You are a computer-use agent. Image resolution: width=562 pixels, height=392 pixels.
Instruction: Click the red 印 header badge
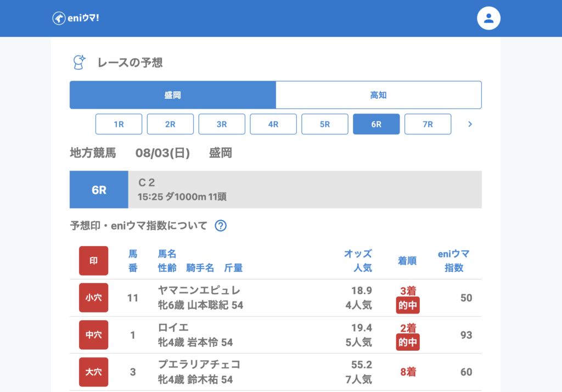[94, 261]
